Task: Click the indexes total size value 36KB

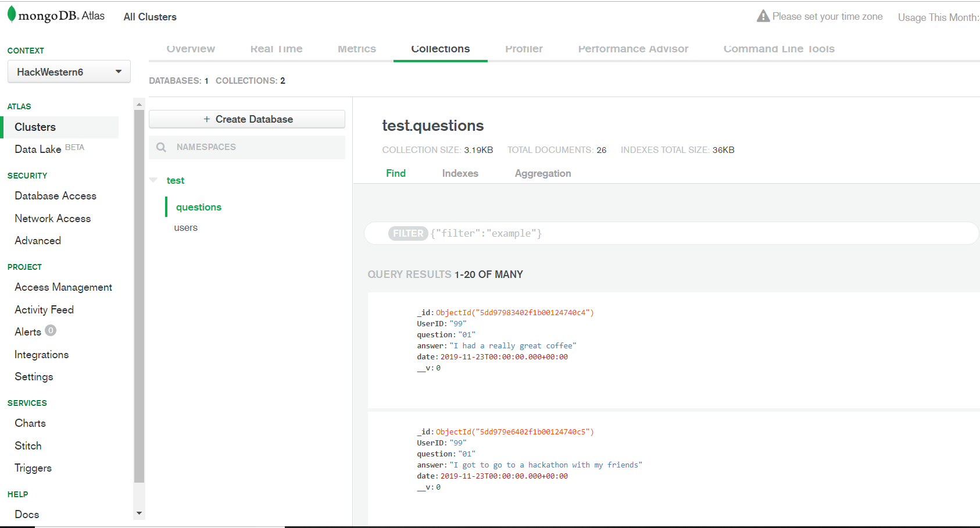Action: pyautogui.click(x=724, y=150)
